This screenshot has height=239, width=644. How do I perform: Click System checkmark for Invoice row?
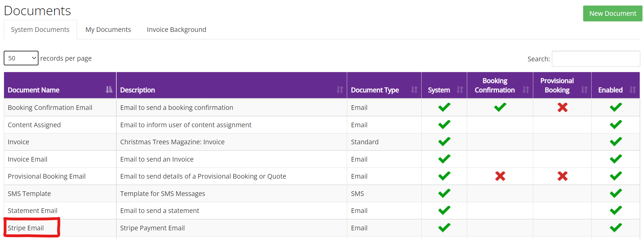pos(444,142)
